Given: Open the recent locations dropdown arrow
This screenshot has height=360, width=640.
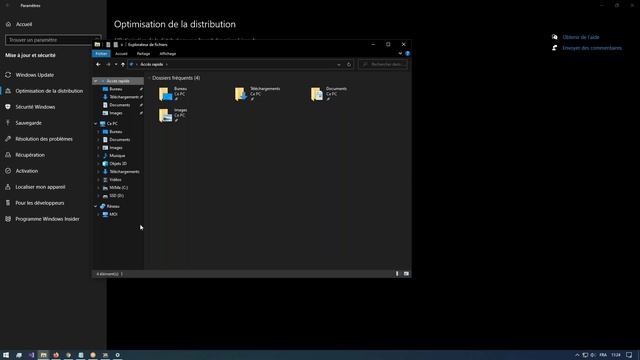Looking at the screenshot, I should tap(116, 64).
